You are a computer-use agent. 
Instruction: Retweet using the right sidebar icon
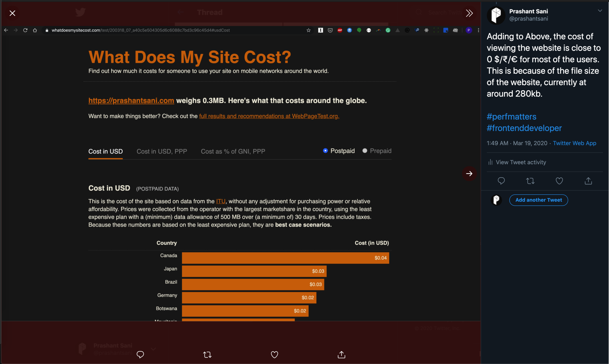(530, 181)
